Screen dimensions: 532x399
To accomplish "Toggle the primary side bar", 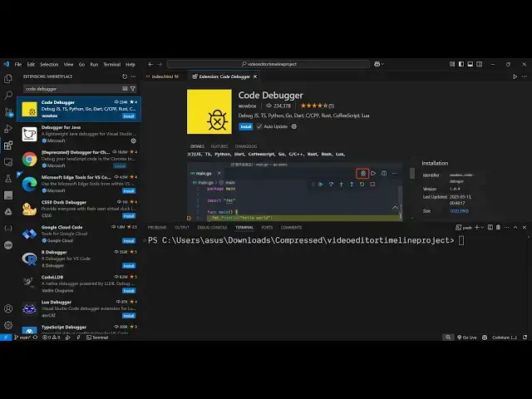I will point(461,64).
